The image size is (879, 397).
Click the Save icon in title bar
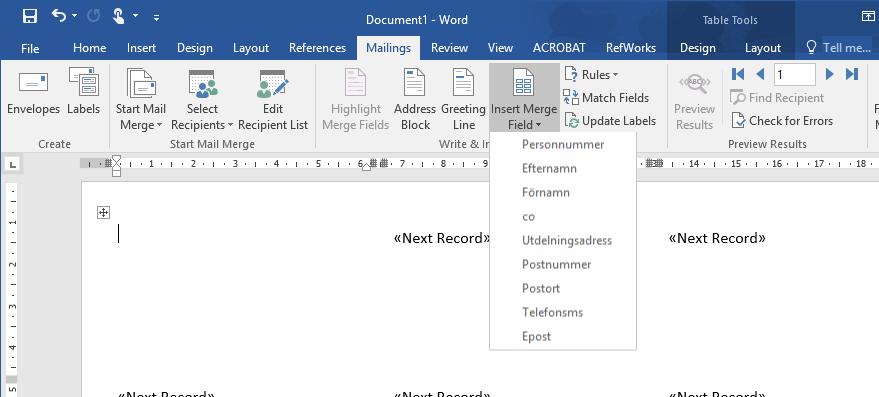tap(30, 16)
